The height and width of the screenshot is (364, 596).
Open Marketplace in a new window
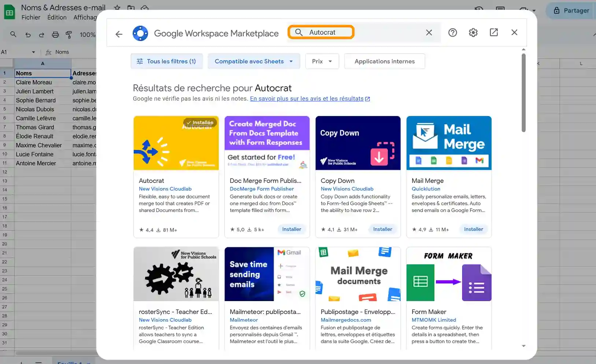(x=494, y=32)
